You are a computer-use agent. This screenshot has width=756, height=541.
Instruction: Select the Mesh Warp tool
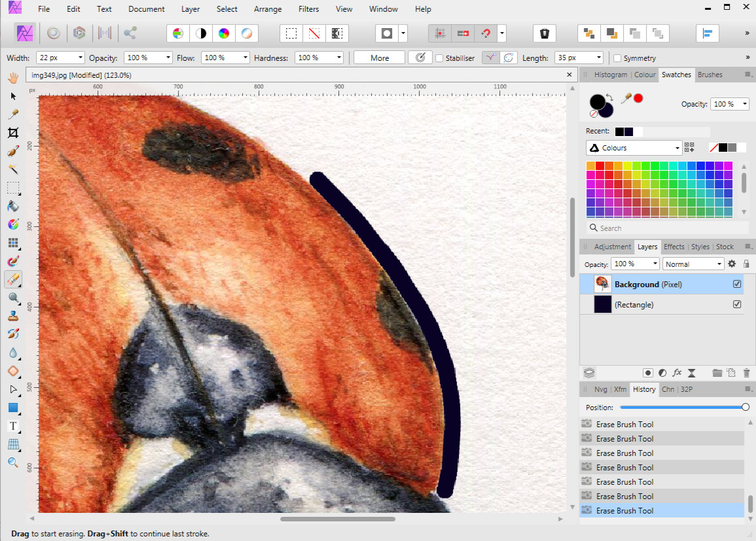click(x=13, y=444)
